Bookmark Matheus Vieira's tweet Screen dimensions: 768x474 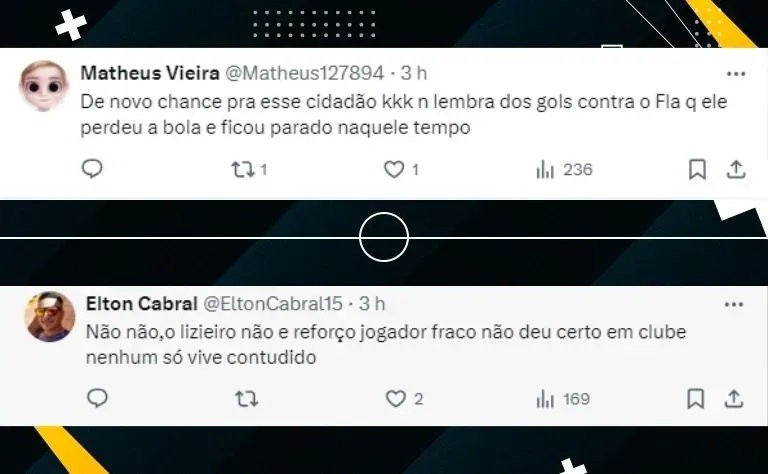(697, 170)
